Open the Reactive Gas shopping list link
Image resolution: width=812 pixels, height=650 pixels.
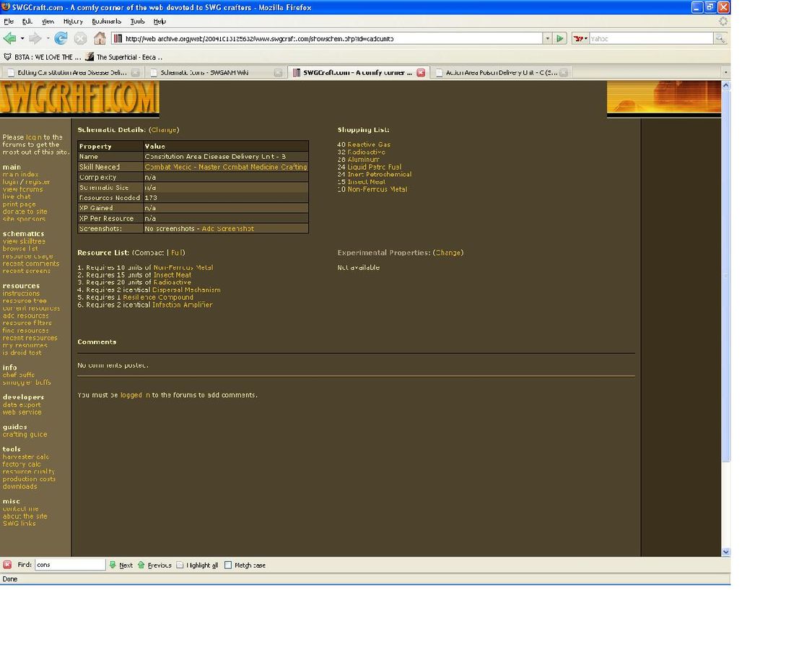coord(369,144)
